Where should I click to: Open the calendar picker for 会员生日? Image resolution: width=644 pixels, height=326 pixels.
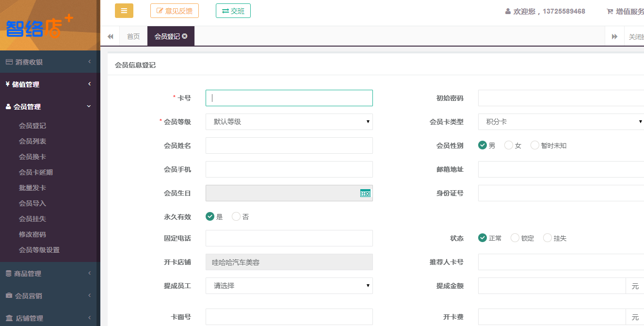click(365, 193)
